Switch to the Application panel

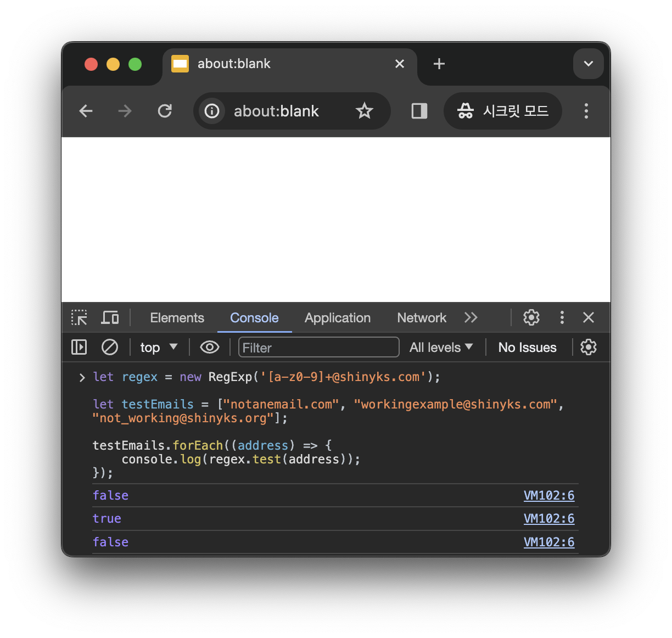tap(338, 318)
